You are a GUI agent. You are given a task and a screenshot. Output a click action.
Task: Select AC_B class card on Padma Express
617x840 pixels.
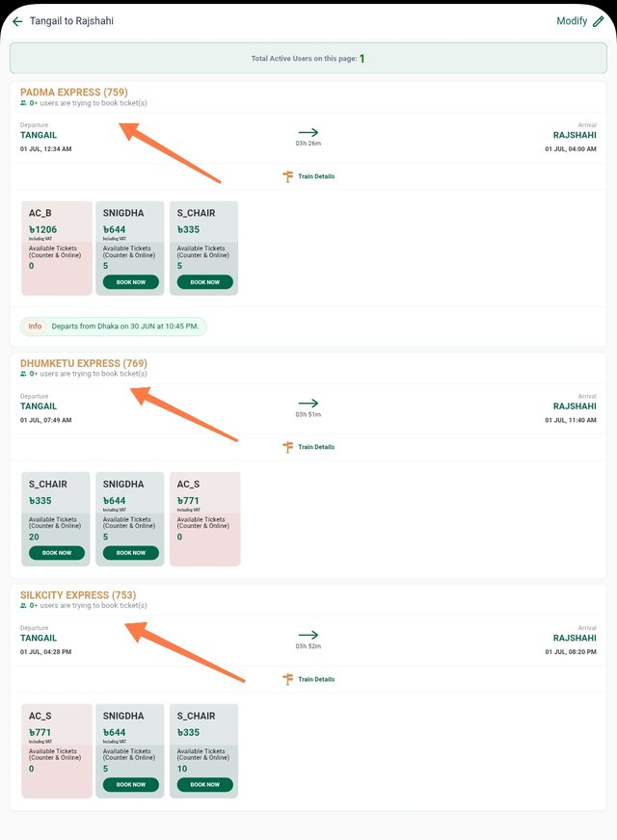click(57, 248)
